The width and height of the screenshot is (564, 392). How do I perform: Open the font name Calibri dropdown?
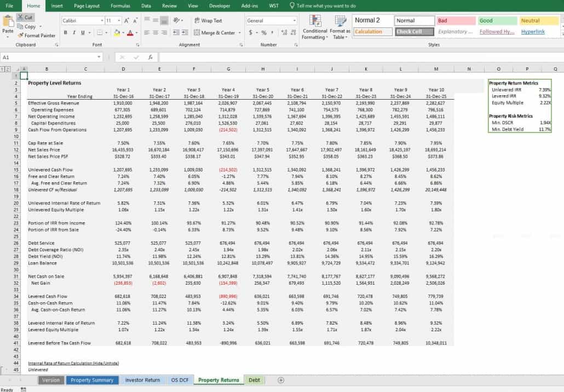click(102, 21)
